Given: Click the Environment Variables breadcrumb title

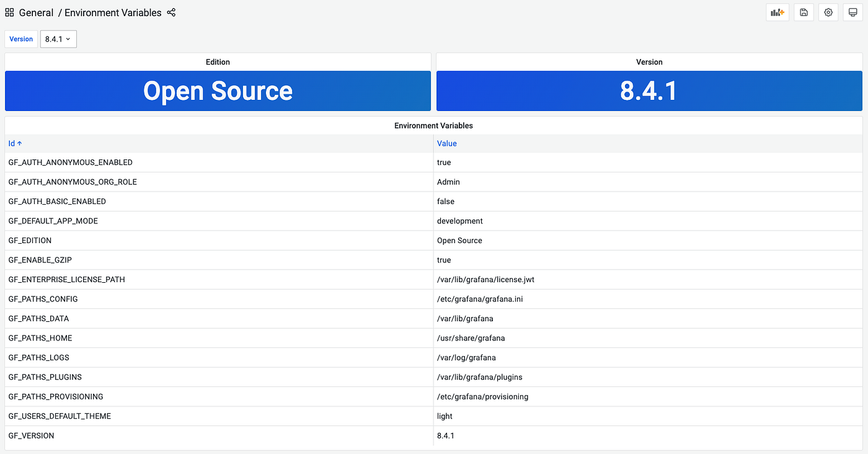Looking at the screenshot, I should pos(113,12).
